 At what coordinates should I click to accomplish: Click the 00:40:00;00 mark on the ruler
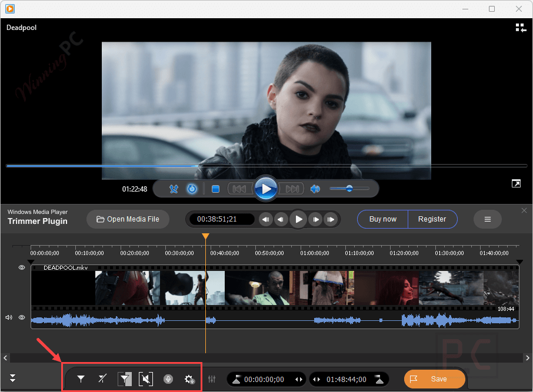pyautogui.click(x=225, y=253)
